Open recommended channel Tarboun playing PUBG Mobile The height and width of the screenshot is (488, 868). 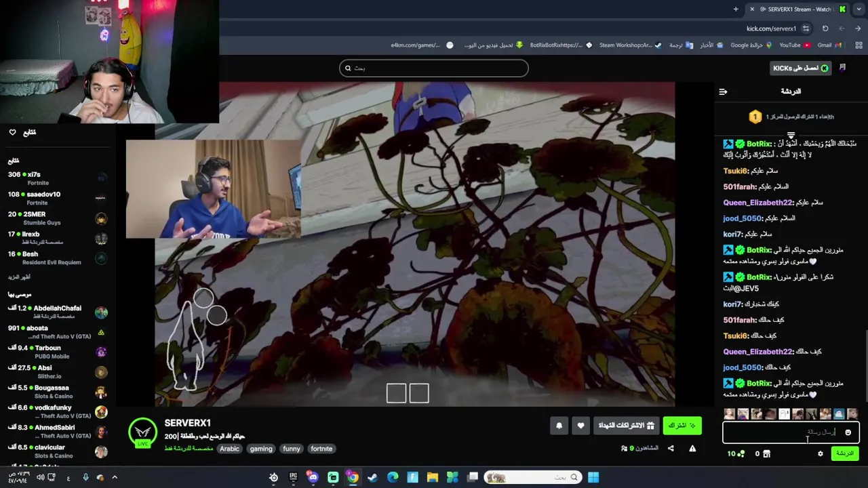coord(58,352)
